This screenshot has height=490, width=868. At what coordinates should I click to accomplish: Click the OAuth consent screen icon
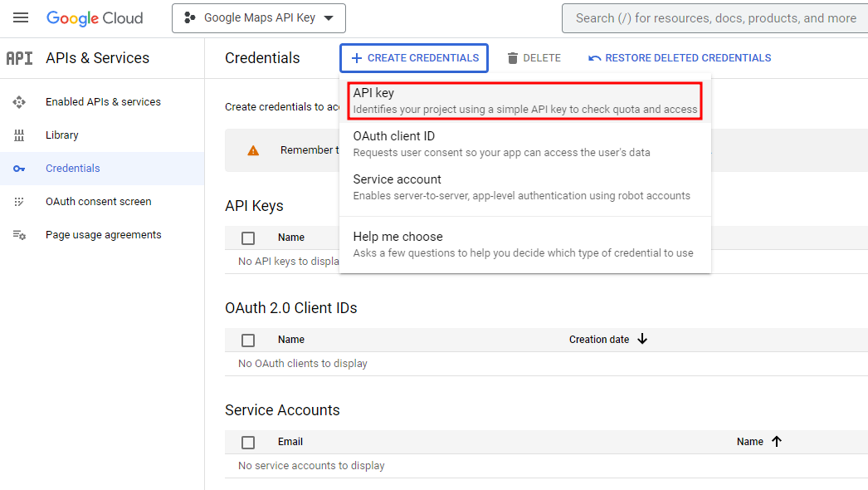click(x=19, y=202)
